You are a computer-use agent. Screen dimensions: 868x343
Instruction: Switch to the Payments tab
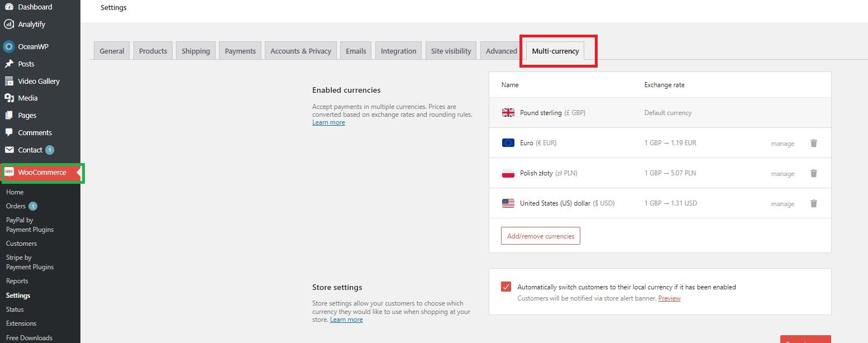pyautogui.click(x=240, y=51)
